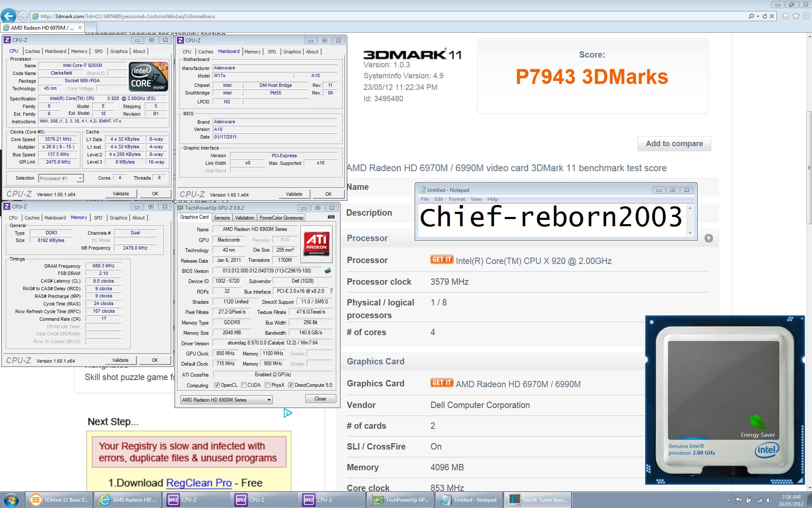
Task: Open the Windows Start orb
Action: (x=11, y=500)
